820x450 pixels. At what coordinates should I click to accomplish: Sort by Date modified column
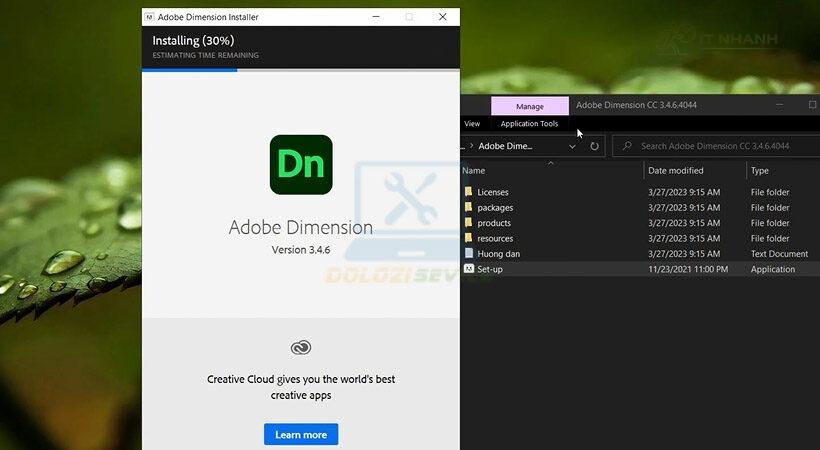(x=676, y=171)
